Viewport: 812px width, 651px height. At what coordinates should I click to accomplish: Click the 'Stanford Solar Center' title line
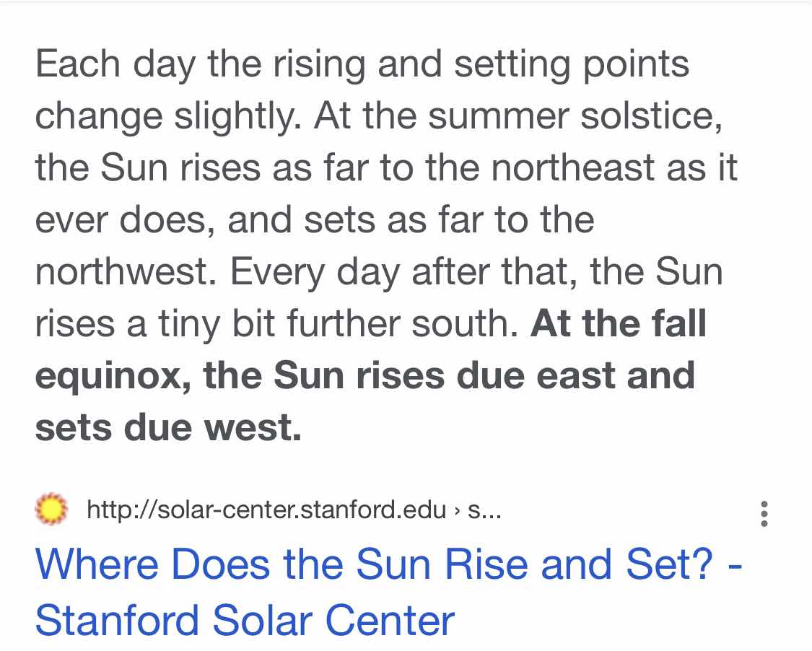(245, 621)
